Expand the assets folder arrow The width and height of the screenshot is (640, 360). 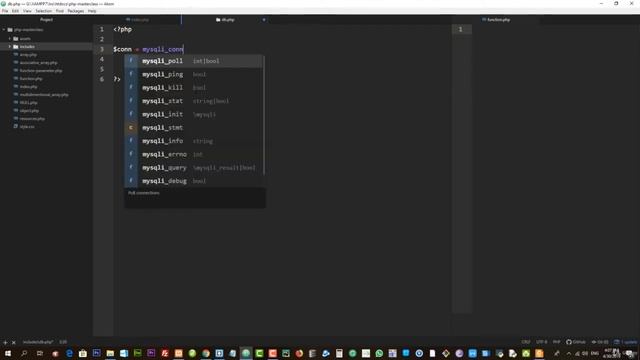[10, 38]
